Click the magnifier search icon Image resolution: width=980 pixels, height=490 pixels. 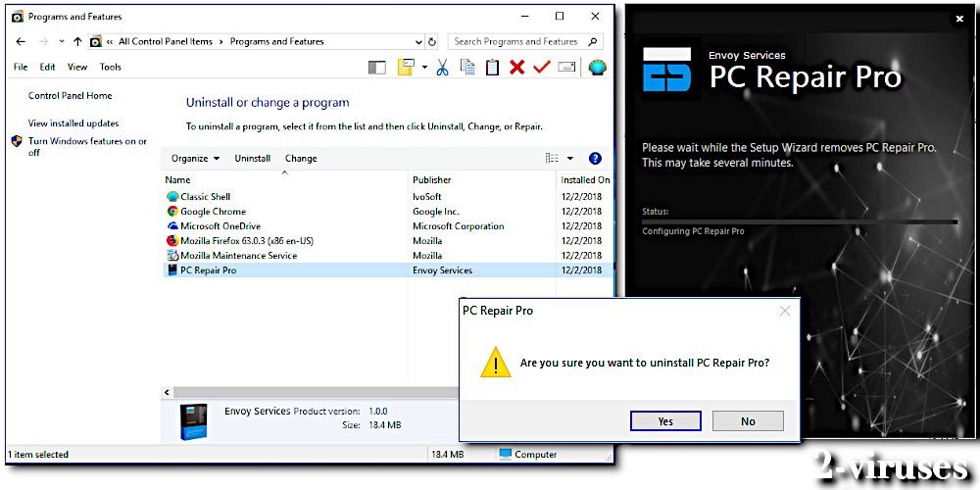pyautogui.click(x=593, y=42)
